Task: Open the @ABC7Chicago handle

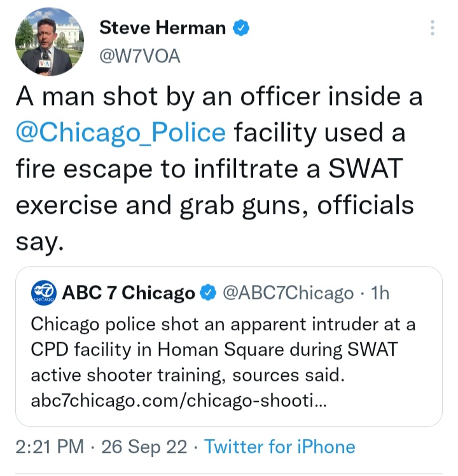Action: [x=286, y=293]
